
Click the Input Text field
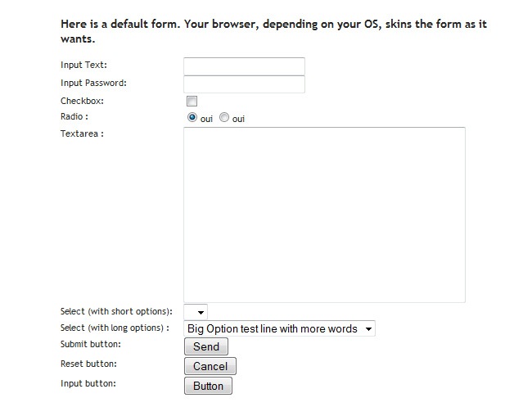click(244, 66)
